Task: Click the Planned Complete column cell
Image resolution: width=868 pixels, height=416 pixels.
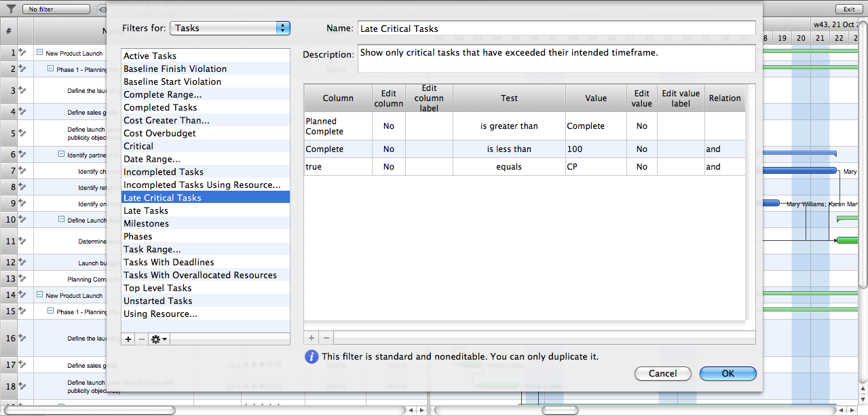Action: click(338, 126)
